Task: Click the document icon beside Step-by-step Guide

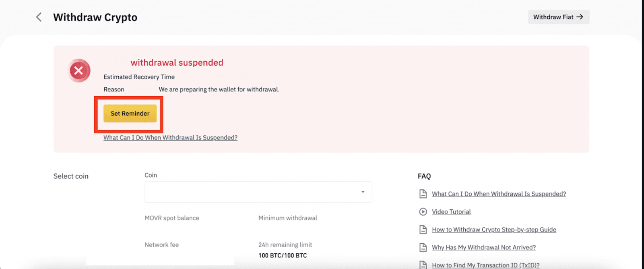Action: point(423,230)
